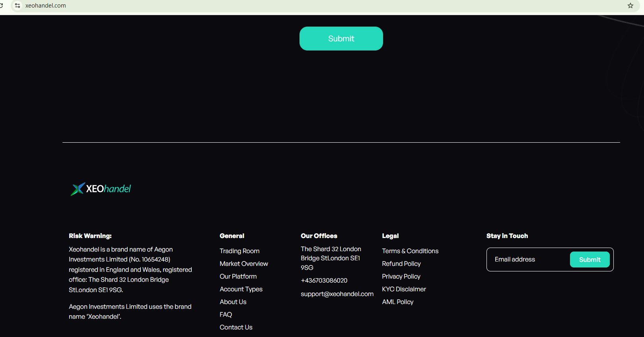Viewport: 644px width, 337px height.
Task: Read the Terms & Conditions
Action: point(410,251)
